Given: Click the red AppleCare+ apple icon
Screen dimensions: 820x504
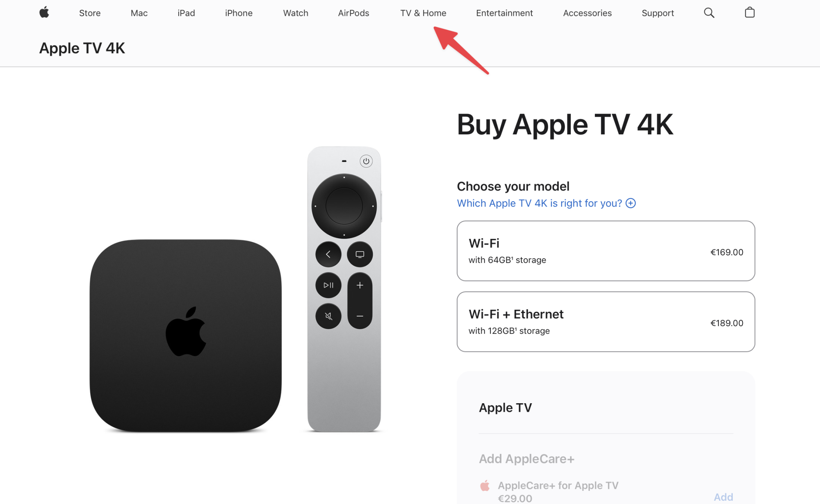Looking at the screenshot, I should 485,486.
